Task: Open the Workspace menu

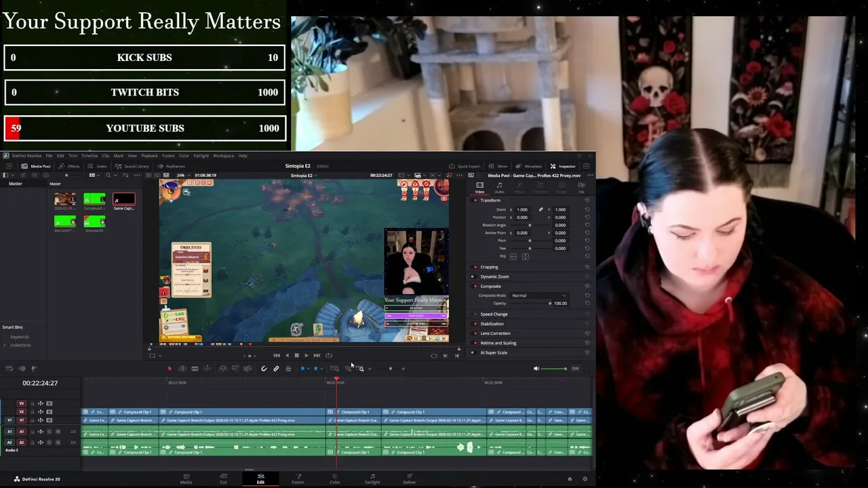Action: pyautogui.click(x=223, y=156)
